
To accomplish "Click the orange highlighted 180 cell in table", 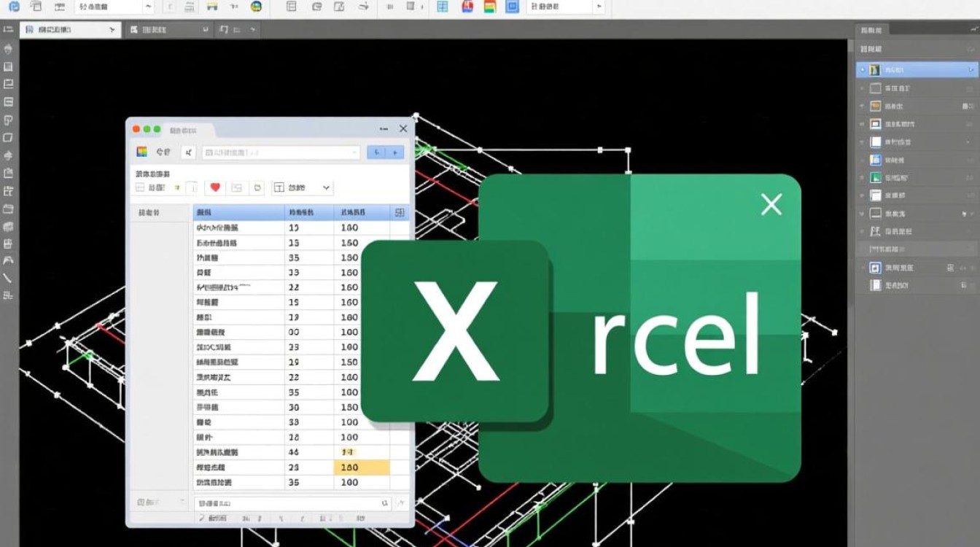I will tap(362, 468).
